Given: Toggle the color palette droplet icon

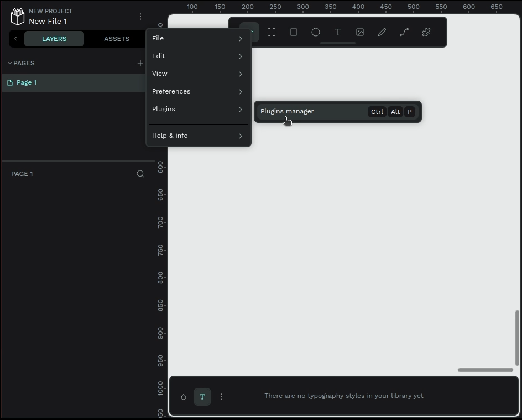Looking at the screenshot, I should tap(184, 397).
